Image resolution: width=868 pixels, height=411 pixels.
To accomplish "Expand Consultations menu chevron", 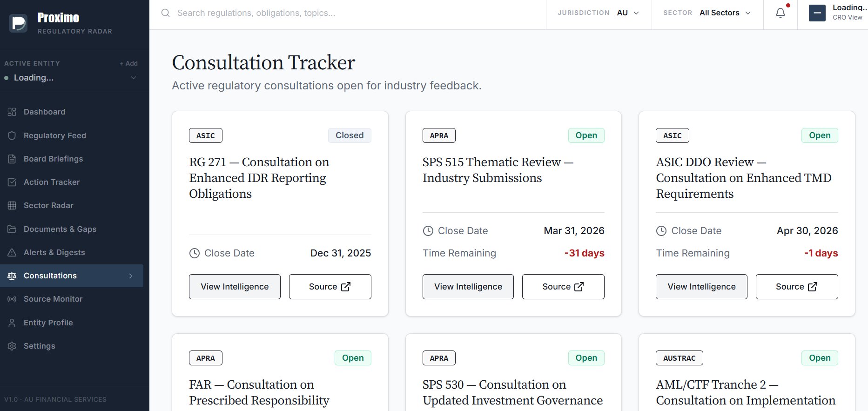I will (x=131, y=276).
